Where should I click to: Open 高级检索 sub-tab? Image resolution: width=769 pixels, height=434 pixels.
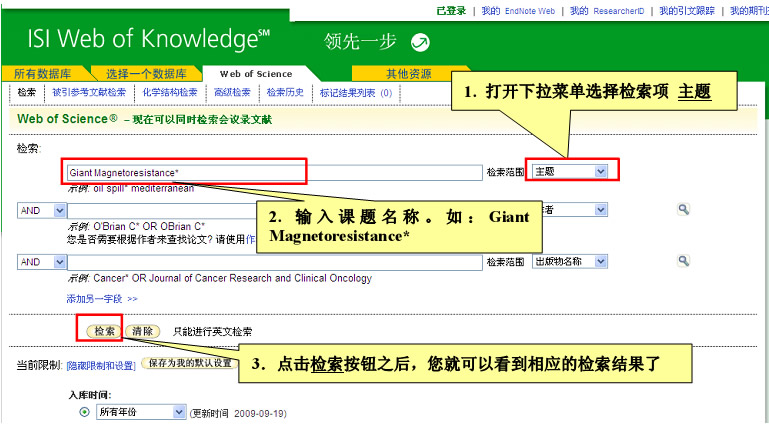[232, 92]
